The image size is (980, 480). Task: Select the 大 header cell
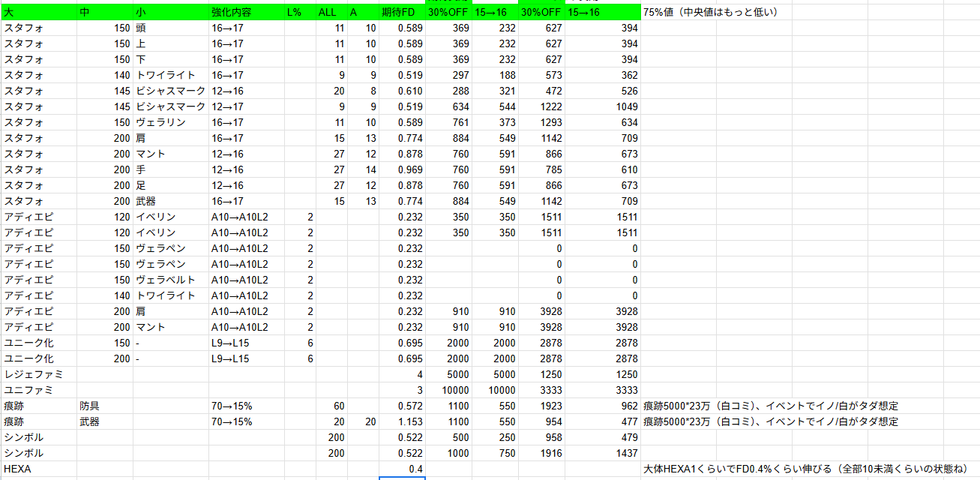tap(39, 12)
